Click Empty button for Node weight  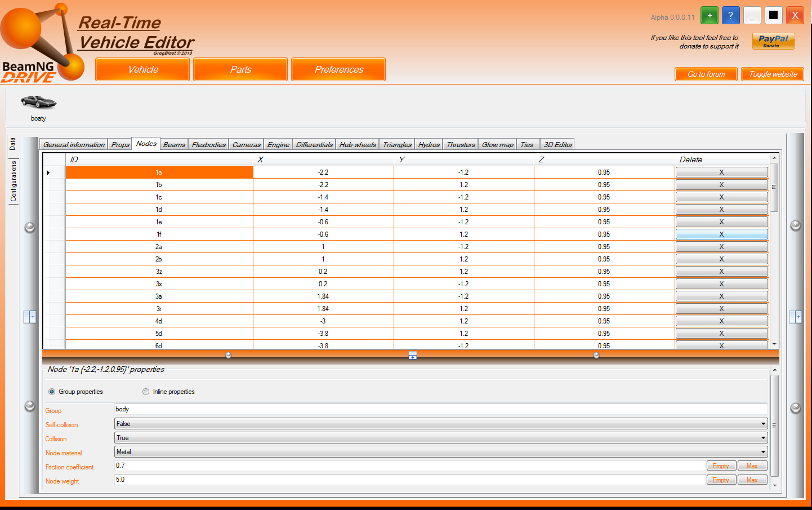pyautogui.click(x=721, y=480)
